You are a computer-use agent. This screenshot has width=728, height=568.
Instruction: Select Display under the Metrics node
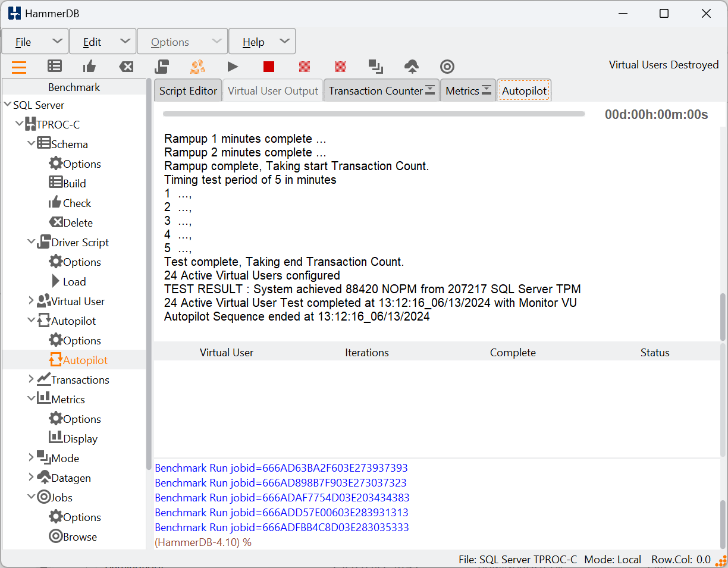tap(73, 438)
